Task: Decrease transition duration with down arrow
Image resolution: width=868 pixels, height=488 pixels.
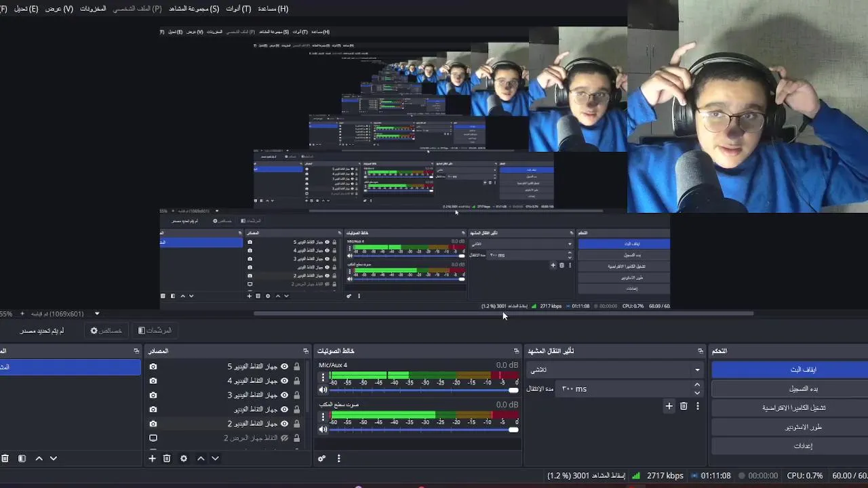Action: click(x=697, y=393)
